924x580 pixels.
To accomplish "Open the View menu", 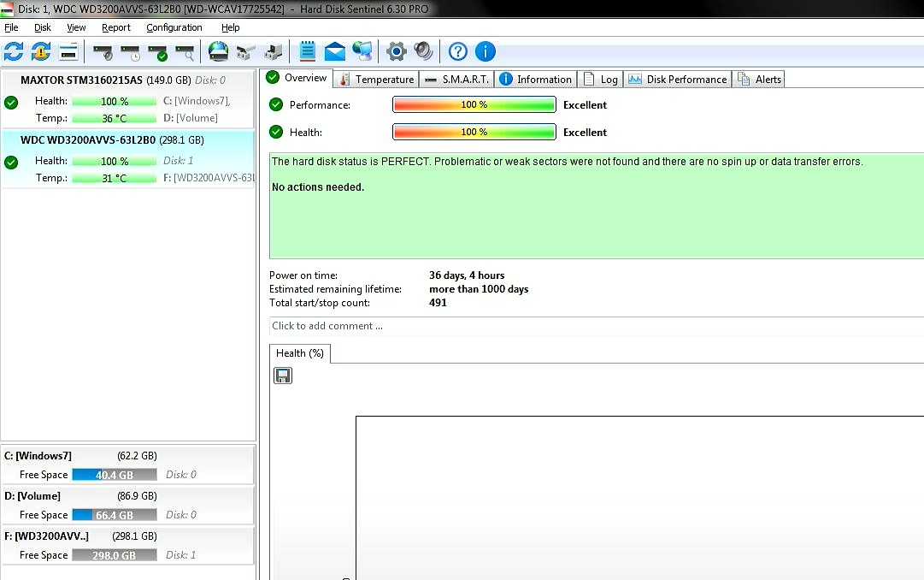I will 76,27.
